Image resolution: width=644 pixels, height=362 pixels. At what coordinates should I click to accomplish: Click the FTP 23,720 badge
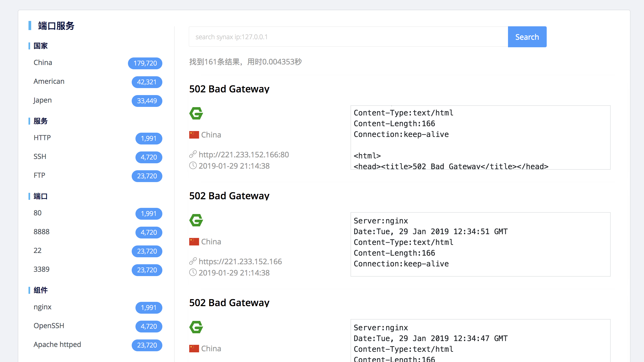click(147, 176)
